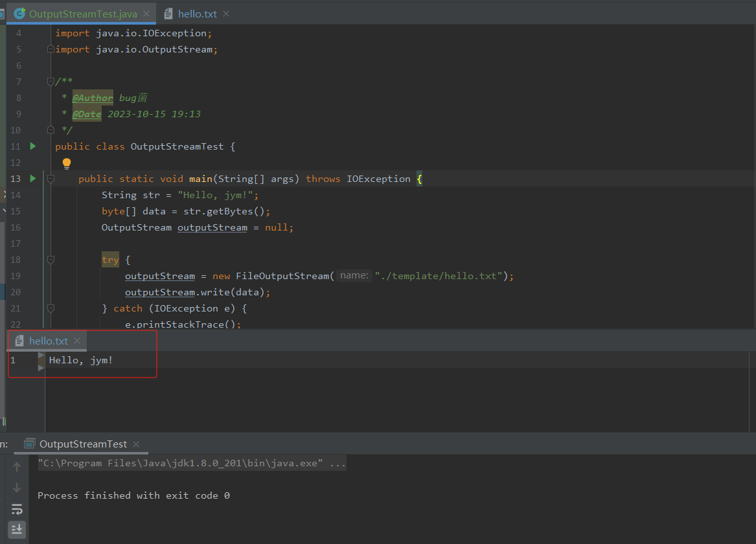Close the lower split hello.txt tab

[x=77, y=341]
